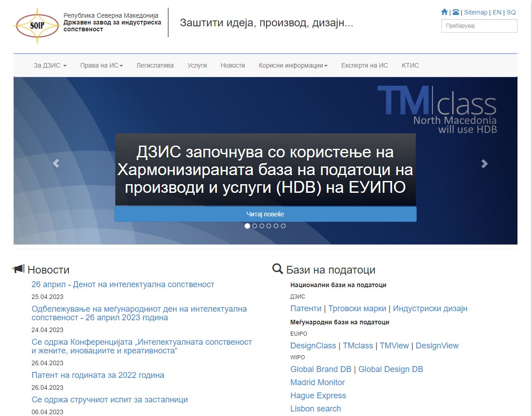Click the date 24.04.2023

tap(48, 330)
